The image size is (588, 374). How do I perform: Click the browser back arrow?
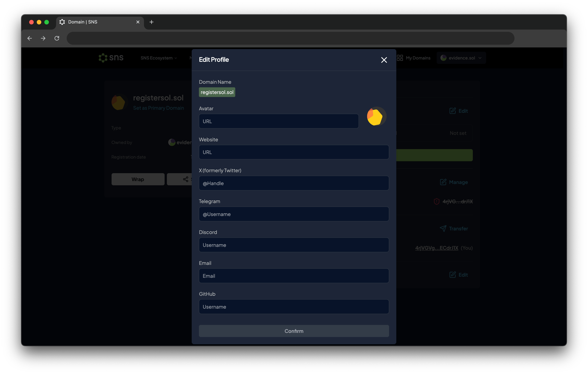click(30, 38)
